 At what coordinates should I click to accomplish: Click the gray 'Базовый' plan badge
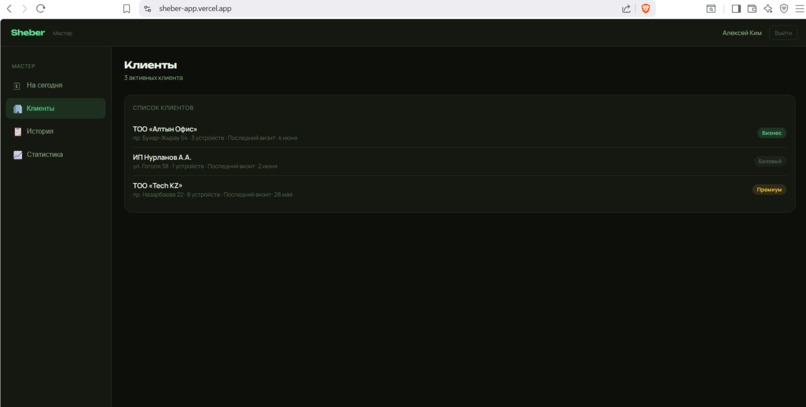pos(770,161)
